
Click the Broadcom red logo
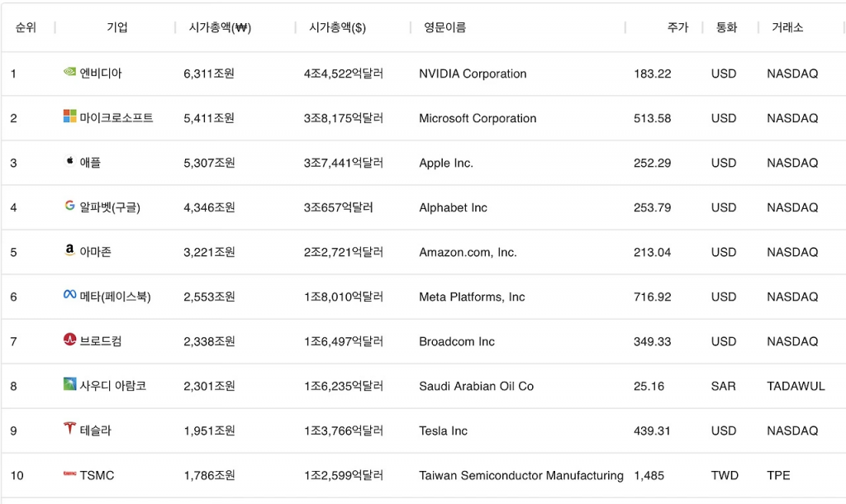tap(69, 340)
